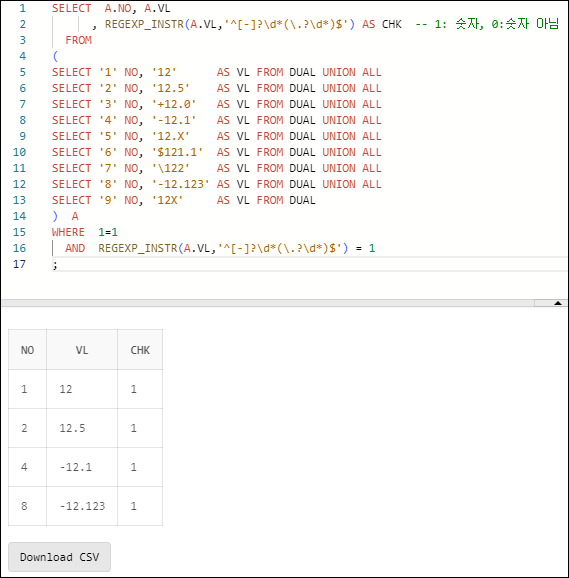569x578 pixels.
Task: Click AS CHK alias on line 2
Action: 381,24
